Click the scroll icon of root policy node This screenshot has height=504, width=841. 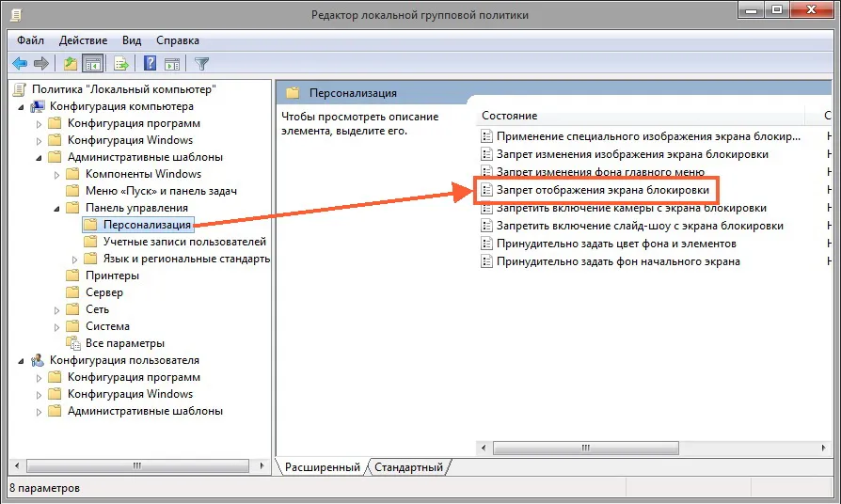click(20, 89)
